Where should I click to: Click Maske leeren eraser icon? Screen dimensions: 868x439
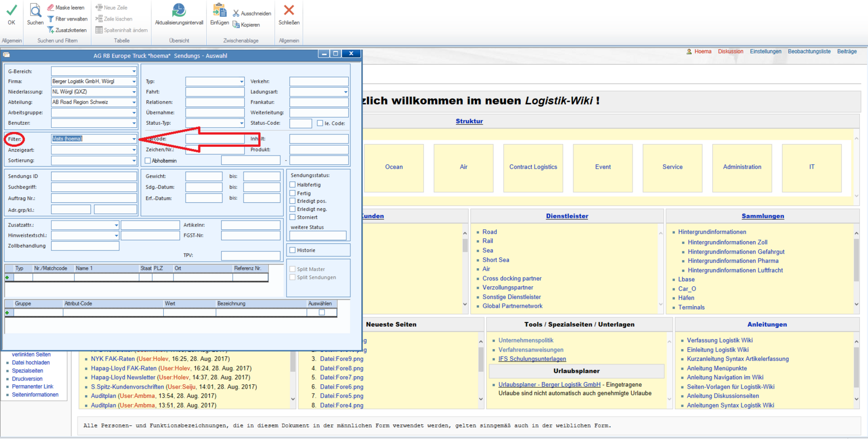pos(50,8)
